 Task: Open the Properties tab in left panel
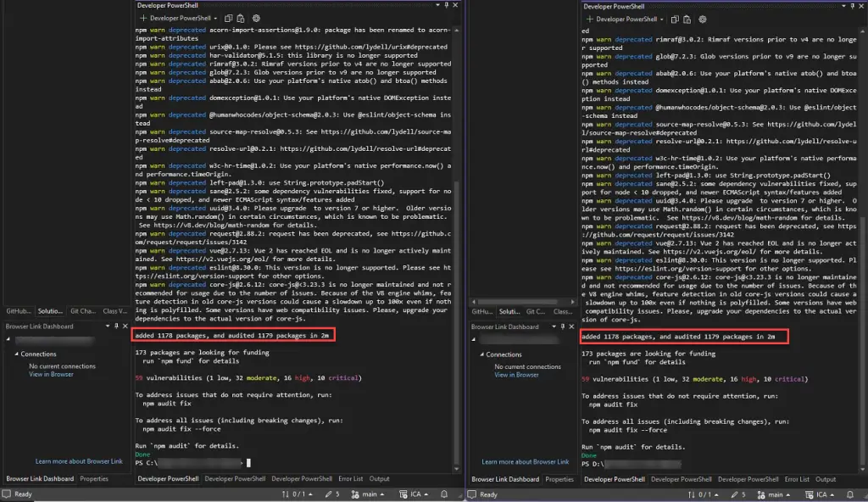coord(94,479)
